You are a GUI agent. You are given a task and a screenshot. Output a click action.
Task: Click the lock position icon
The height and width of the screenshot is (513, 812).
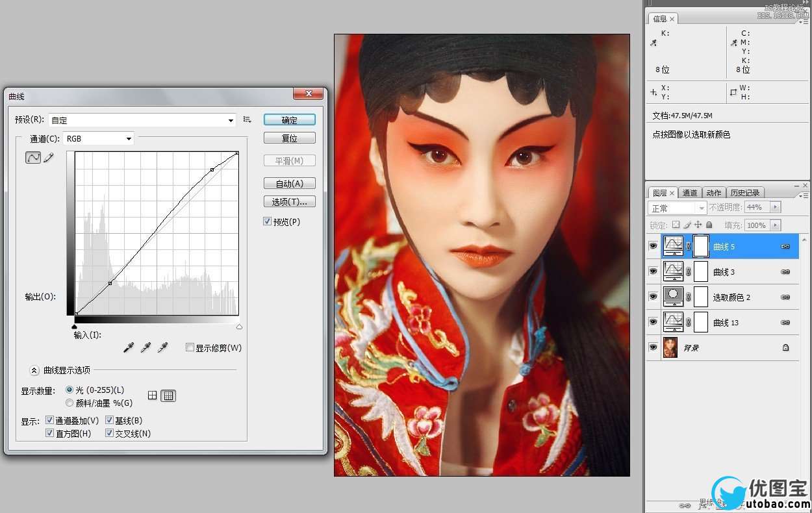(698, 225)
